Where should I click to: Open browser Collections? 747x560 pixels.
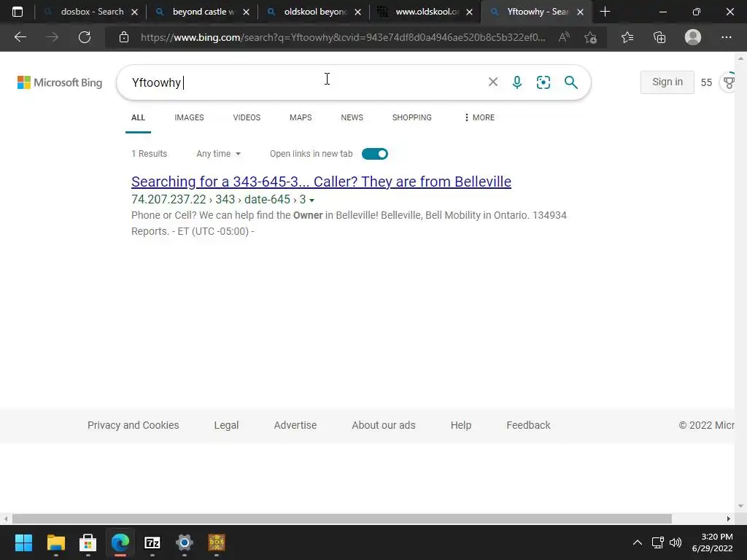click(659, 37)
